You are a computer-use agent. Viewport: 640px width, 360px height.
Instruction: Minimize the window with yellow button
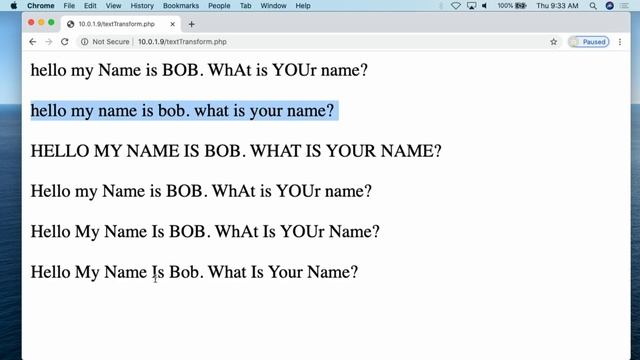coord(41,22)
